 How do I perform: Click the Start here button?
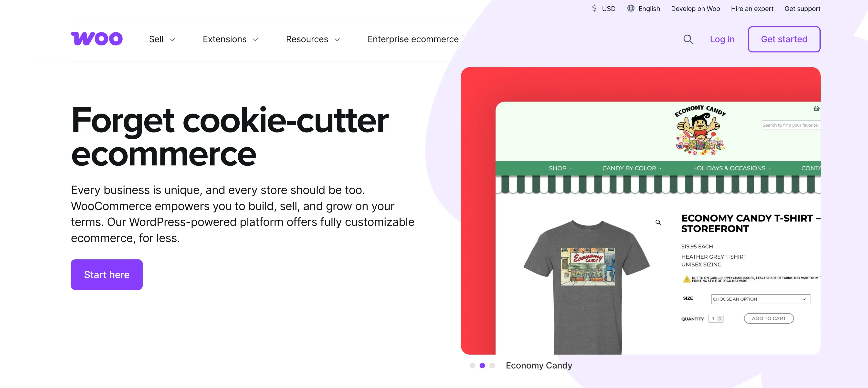pyautogui.click(x=106, y=275)
